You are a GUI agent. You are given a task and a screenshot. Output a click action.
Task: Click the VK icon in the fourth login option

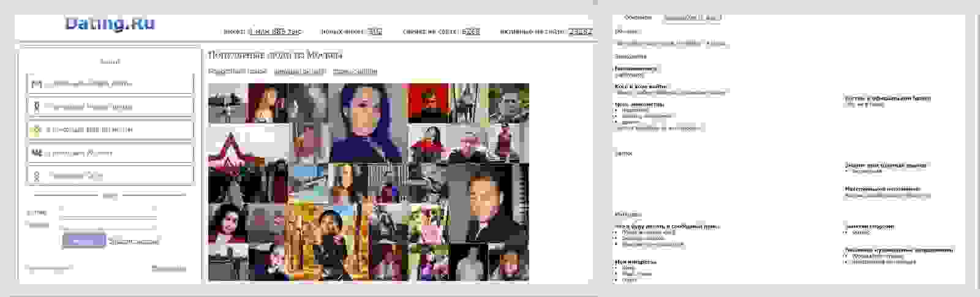[37, 153]
